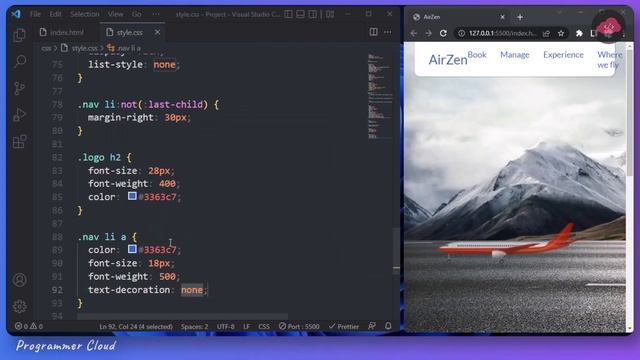Click the Book nav link
The image size is (640, 360).
(477, 55)
